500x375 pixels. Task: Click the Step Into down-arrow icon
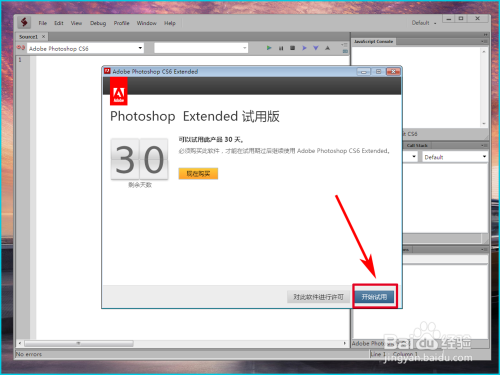(316, 48)
